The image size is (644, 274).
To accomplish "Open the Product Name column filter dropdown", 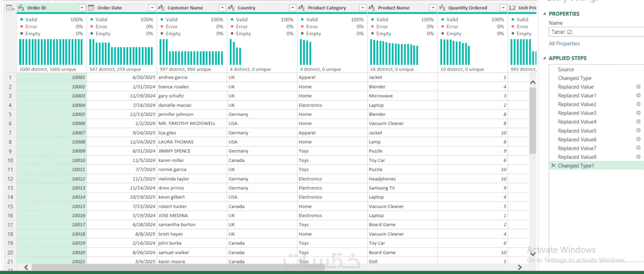I will click(433, 8).
